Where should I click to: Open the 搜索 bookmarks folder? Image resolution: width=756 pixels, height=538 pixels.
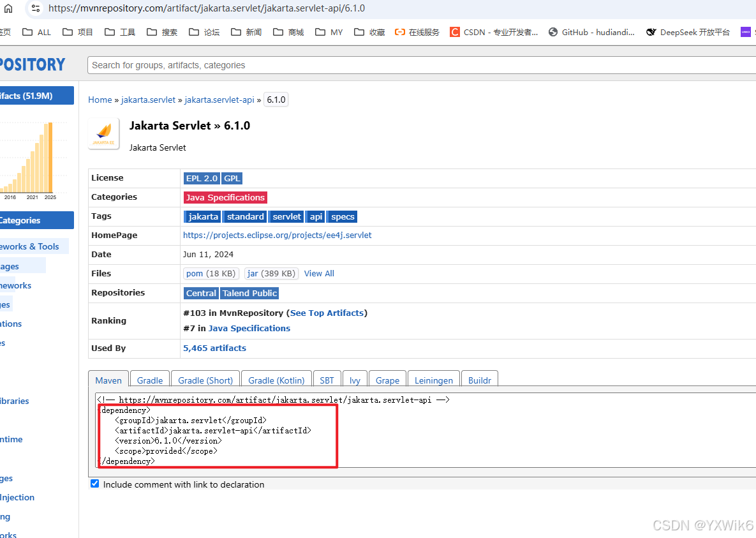162,33
